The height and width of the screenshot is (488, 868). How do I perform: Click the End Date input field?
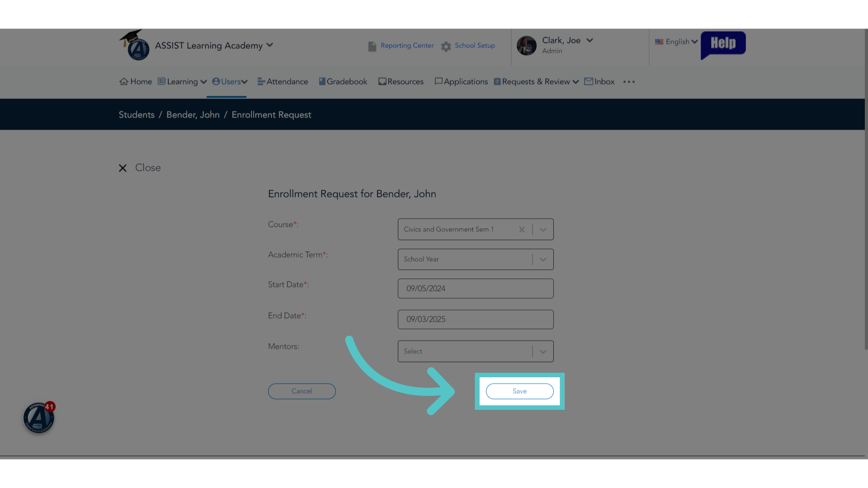[x=476, y=319]
